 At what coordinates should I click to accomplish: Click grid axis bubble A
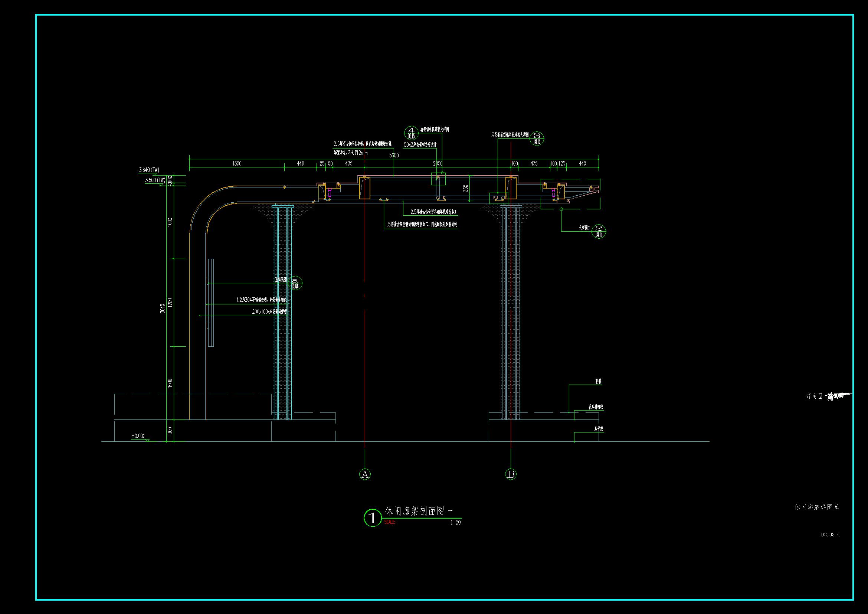tap(365, 474)
